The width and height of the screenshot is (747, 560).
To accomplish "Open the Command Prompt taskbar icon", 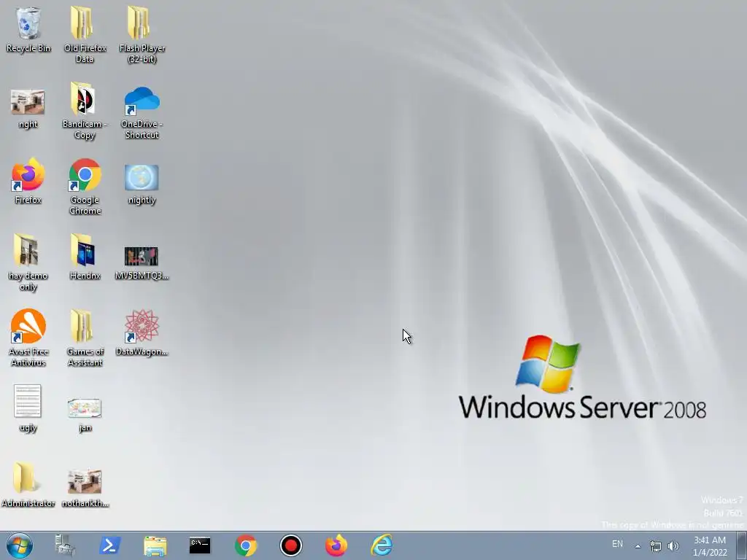I will (x=200, y=545).
